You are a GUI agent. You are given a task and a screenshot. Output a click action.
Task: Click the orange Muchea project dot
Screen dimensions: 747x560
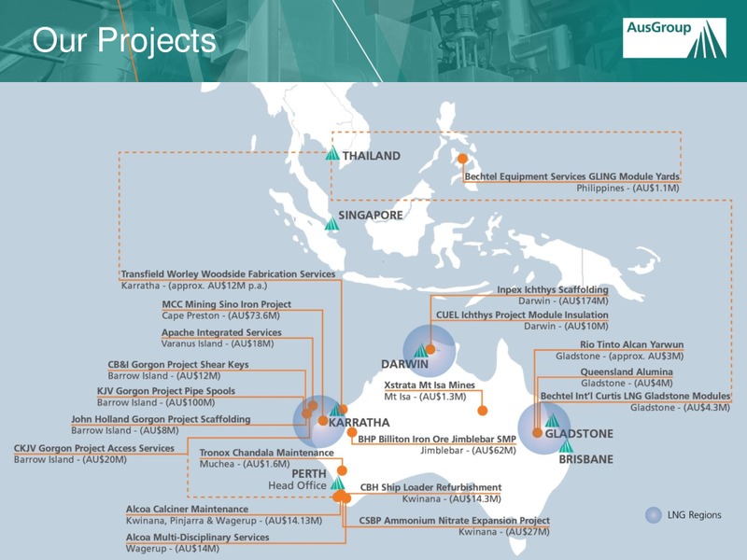342,470
